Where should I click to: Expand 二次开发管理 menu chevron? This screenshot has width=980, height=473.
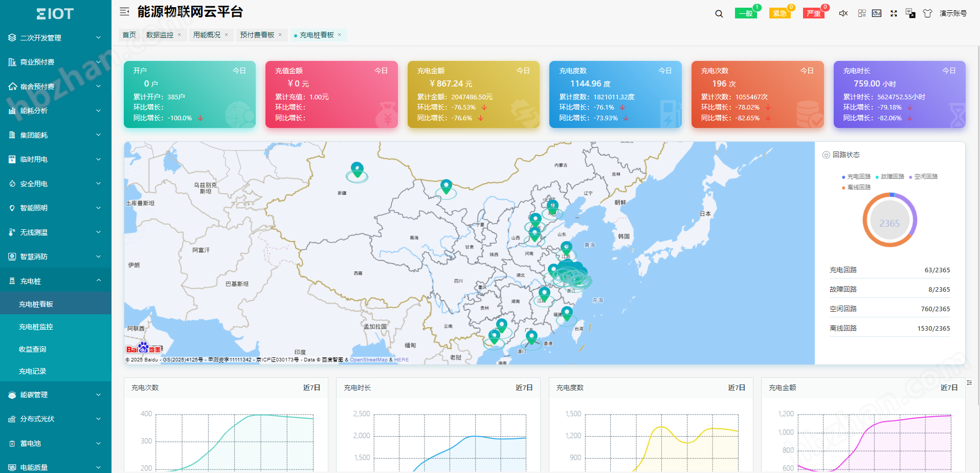point(99,37)
